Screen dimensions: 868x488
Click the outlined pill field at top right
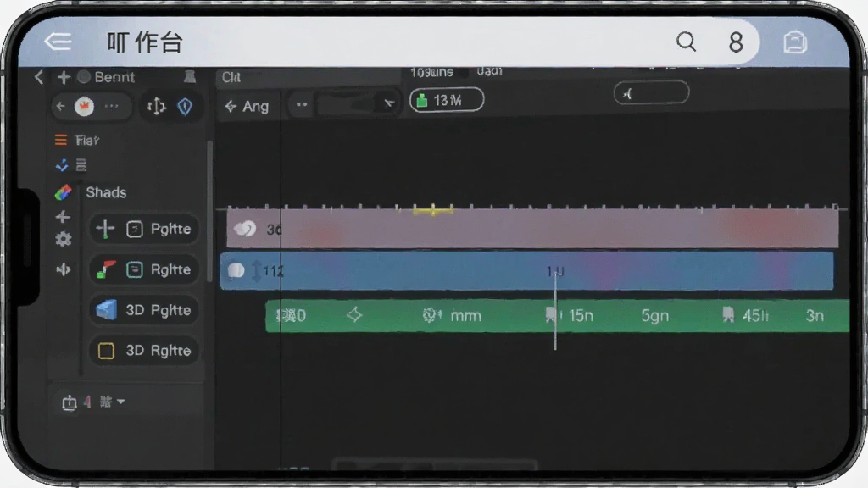[652, 92]
